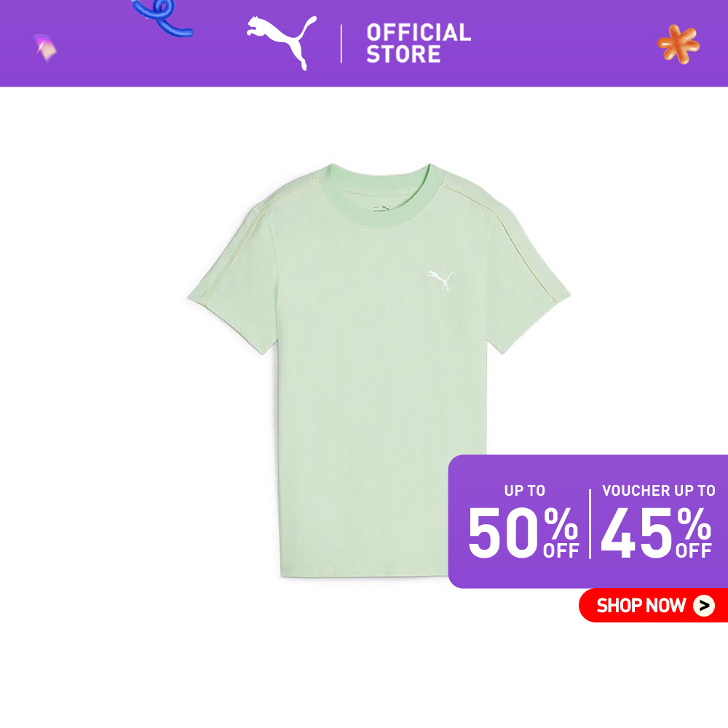Click the small purple paper shard icon

[x=44, y=47]
